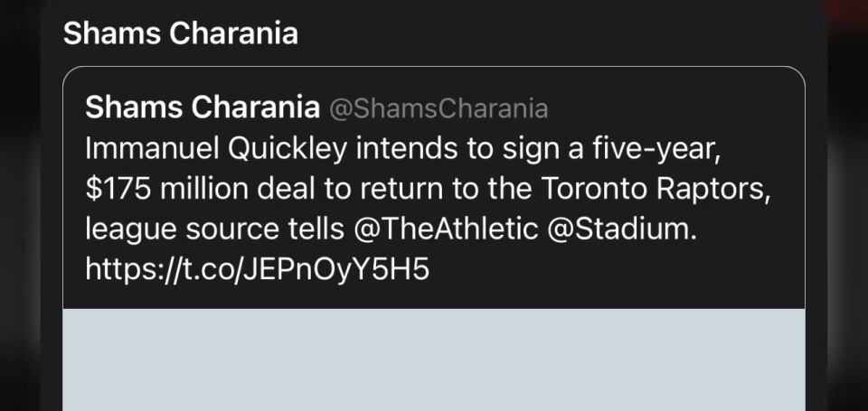Viewport: 868px width, 411px height.
Task: Select the "five-year" text in the tweet
Action: 665,149
